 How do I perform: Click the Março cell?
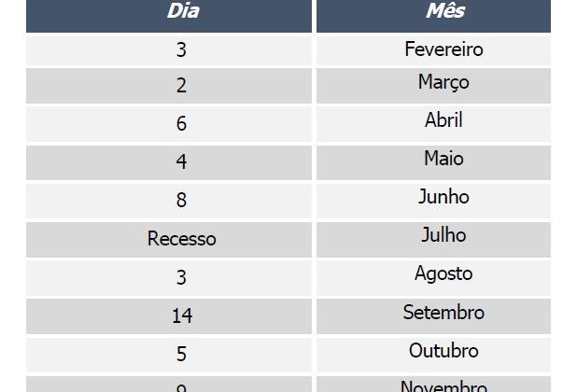click(x=443, y=82)
